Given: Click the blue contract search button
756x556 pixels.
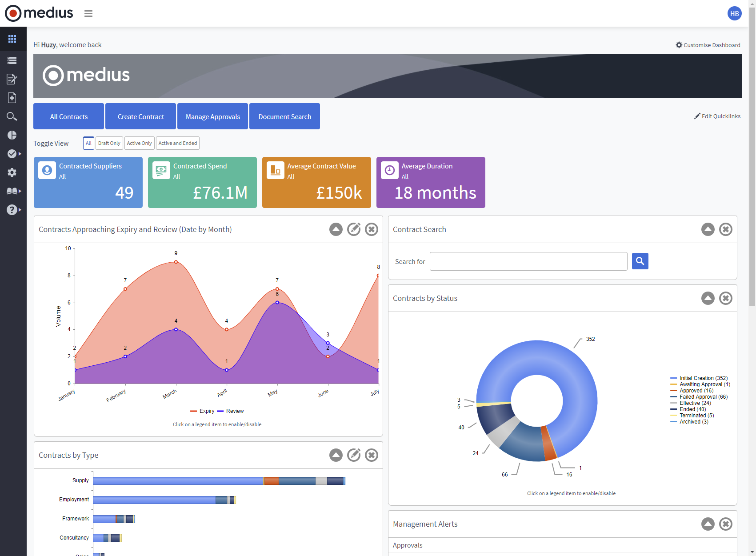Looking at the screenshot, I should coord(640,261).
